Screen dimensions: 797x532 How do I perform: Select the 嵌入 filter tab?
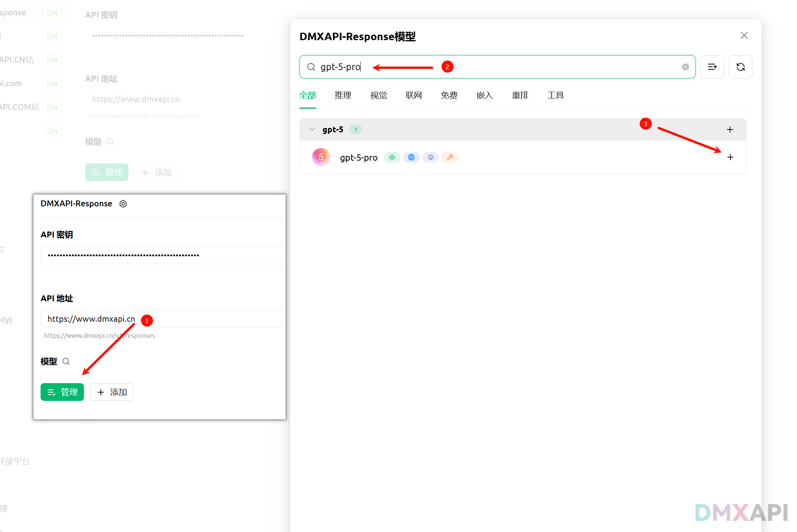tap(484, 95)
